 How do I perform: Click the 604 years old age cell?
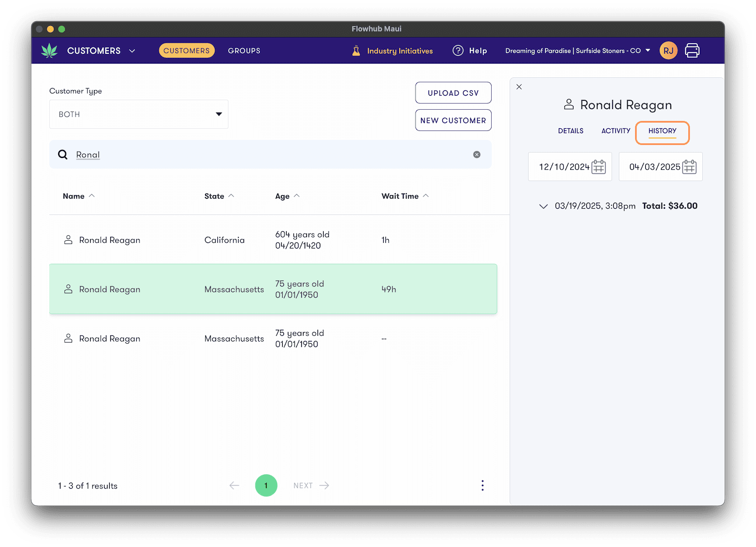point(302,240)
